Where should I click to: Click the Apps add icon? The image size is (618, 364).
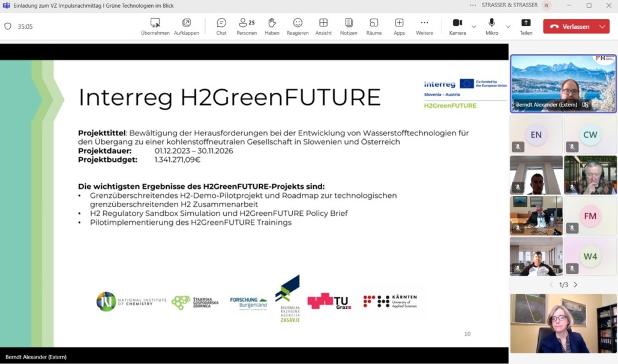[x=399, y=26]
